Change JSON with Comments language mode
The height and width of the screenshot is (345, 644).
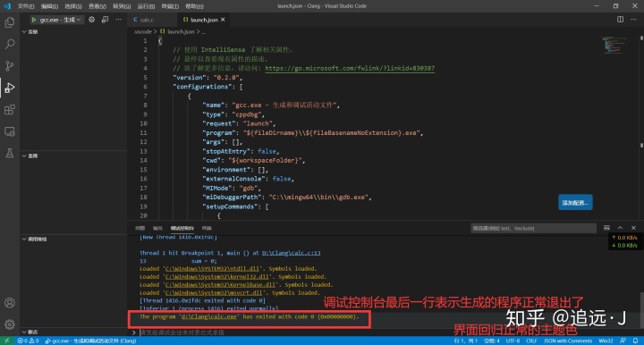point(568,341)
